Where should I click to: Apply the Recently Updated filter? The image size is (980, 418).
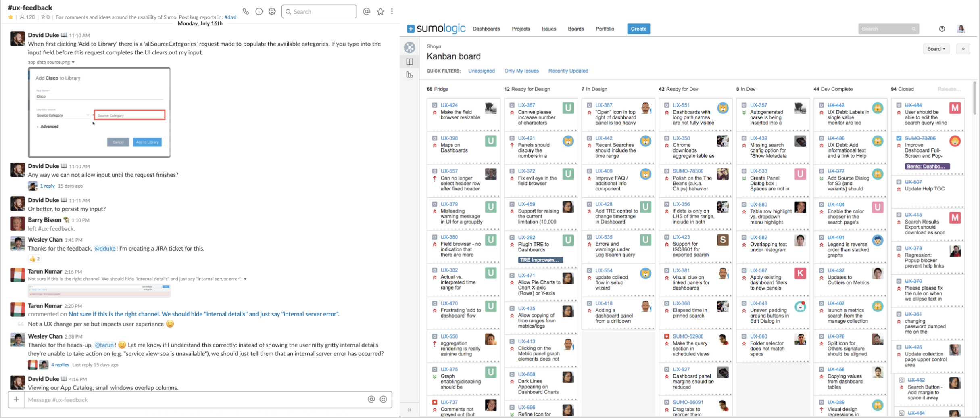tap(568, 71)
